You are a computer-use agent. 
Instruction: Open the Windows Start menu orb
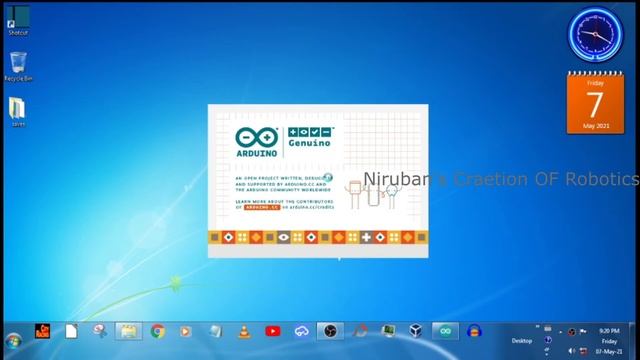13,341
